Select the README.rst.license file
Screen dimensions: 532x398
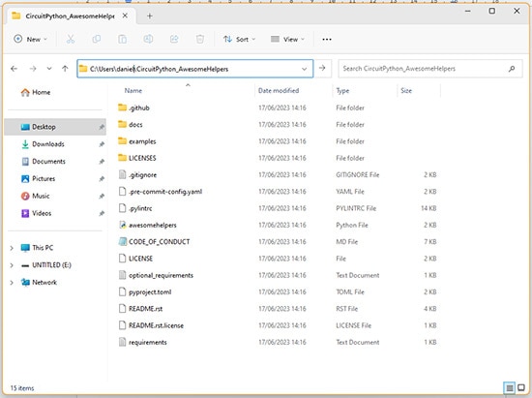click(x=156, y=325)
